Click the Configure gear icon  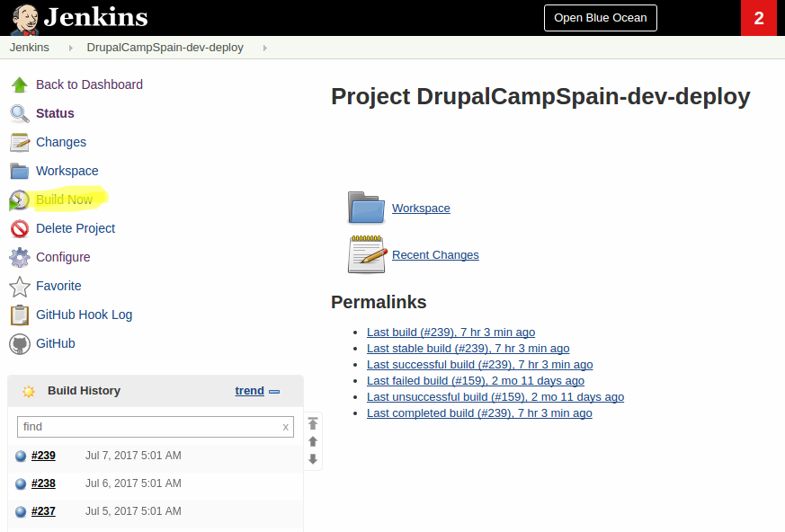[x=20, y=257]
